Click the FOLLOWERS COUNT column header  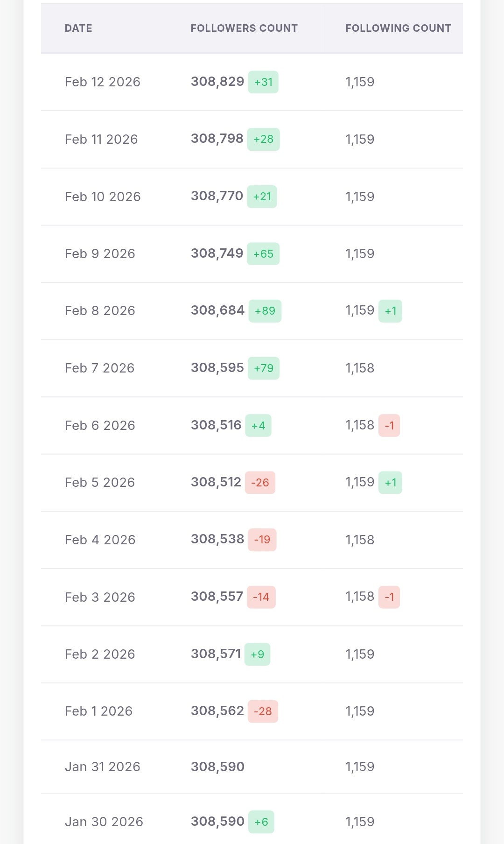[x=244, y=28]
